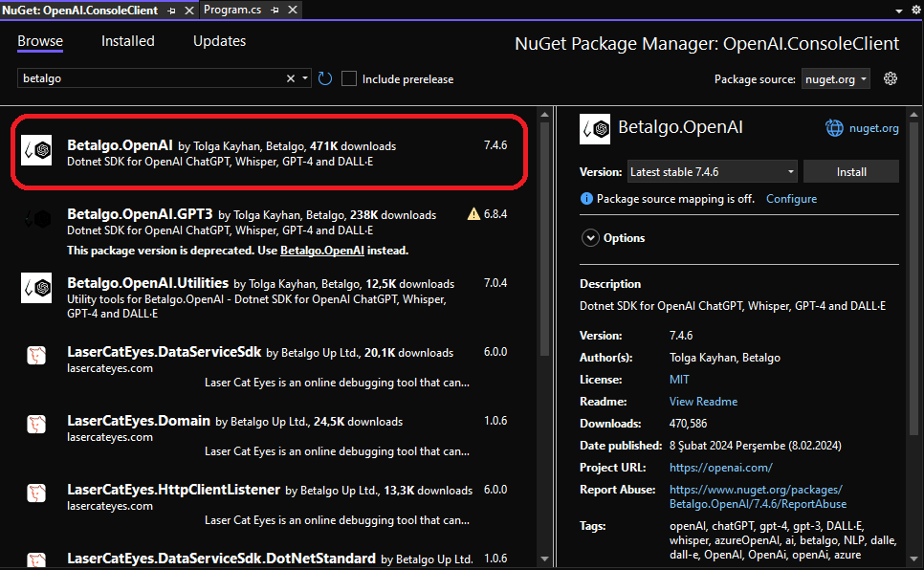Click the Install button
This screenshot has width=924, height=570.
click(851, 171)
